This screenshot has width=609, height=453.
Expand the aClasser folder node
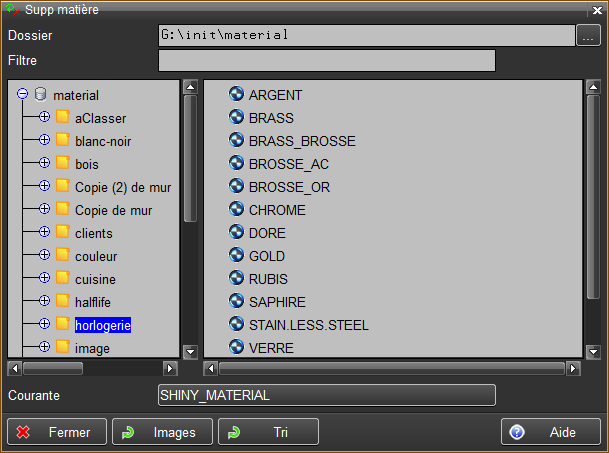pyautogui.click(x=45, y=117)
